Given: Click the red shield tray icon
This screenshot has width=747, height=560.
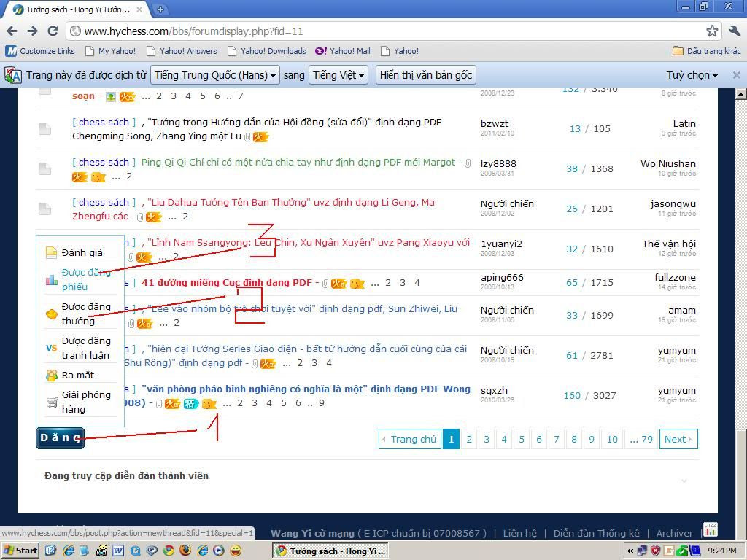Looking at the screenshot, I should pyautogui.click(x=656, y=551).
